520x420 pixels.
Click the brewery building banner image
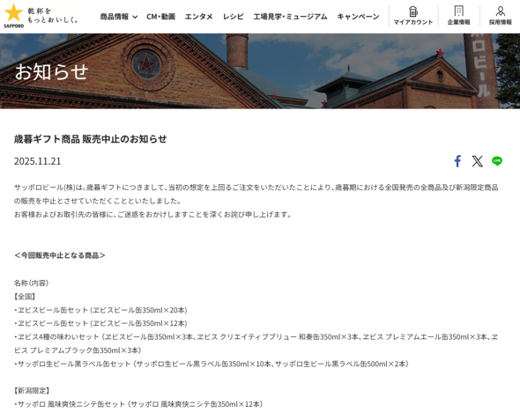pyautogui.click(x=260, y=71)
